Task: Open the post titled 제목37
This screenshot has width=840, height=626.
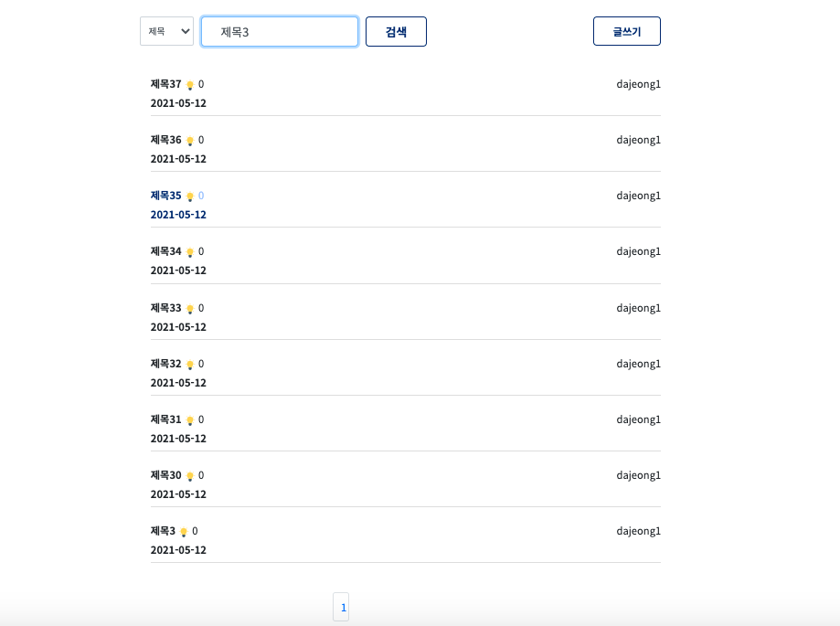Action: 165,84
